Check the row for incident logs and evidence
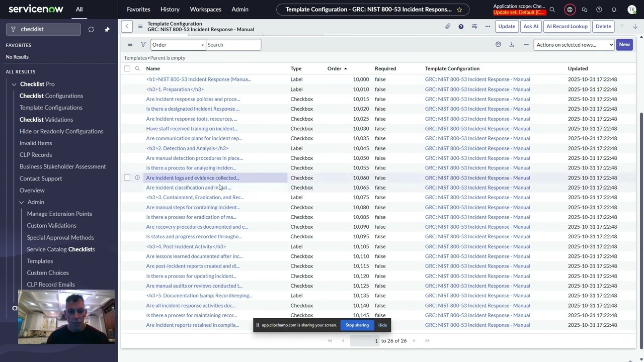The height and width of the screenshot is (362, 644). [x=127, y=177]
